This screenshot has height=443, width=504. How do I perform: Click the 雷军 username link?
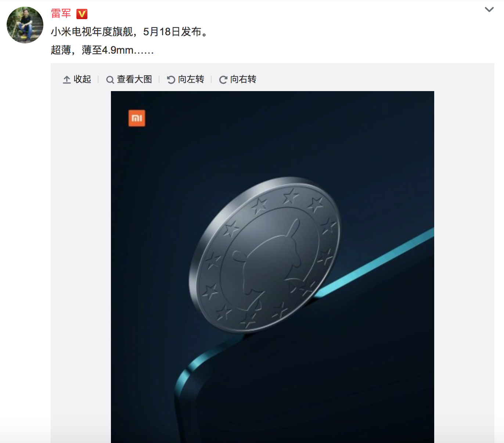pyautogui.click(x=61, y=14)
